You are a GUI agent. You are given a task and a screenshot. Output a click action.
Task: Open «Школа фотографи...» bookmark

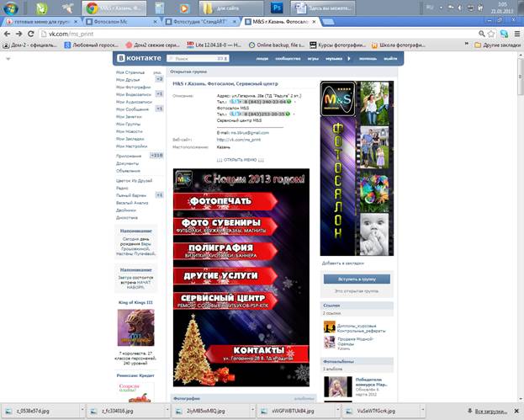(399, 45)
